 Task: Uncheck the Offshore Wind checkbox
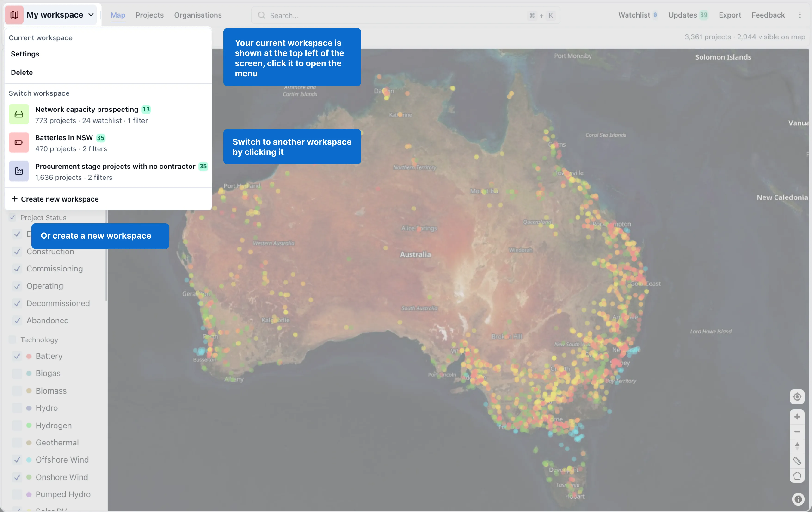[x=17, y=460]
